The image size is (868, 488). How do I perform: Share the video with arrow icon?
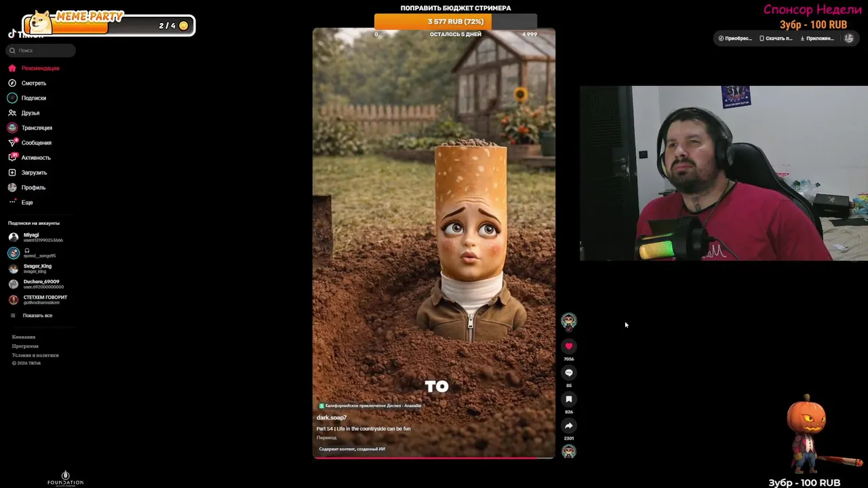click(x=569, y=426)
